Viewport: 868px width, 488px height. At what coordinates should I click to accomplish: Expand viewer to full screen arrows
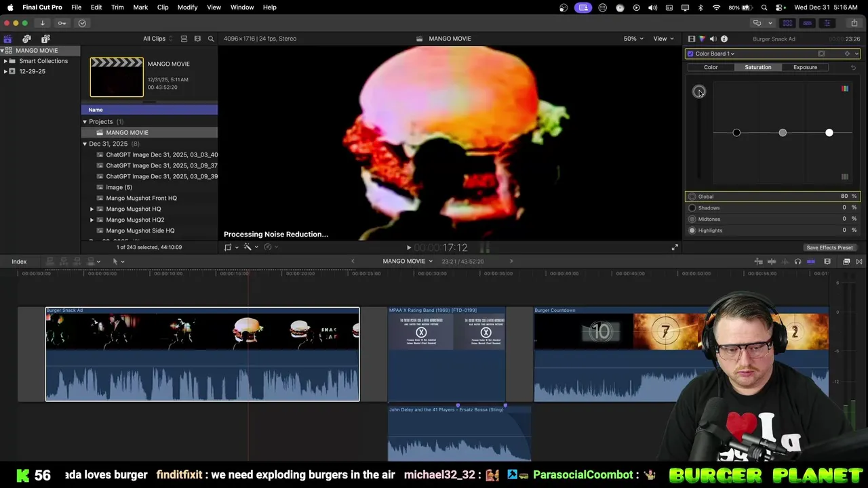coord(675,247)
